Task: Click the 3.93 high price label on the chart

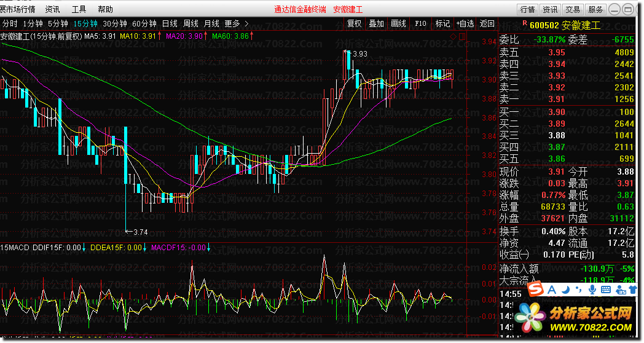Action: tap(359, 54)
